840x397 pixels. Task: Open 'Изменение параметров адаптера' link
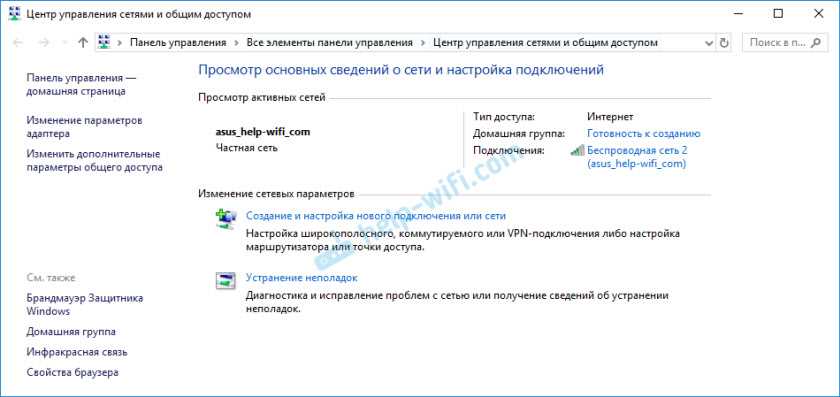[85, 127]
